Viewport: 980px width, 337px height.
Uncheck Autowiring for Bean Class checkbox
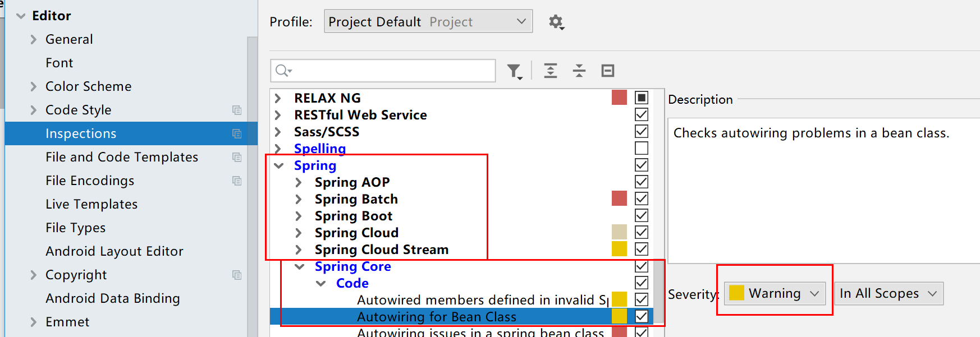(x=642, y=316)
